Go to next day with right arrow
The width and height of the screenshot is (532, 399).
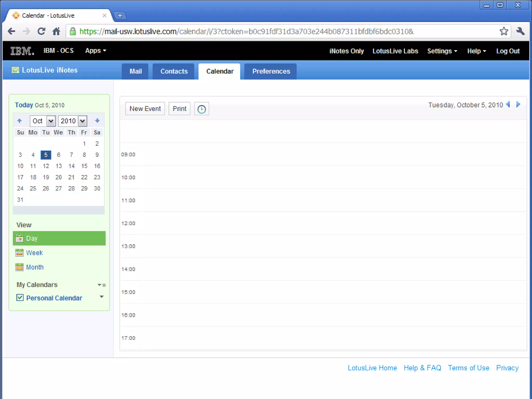tap(518, 104)
